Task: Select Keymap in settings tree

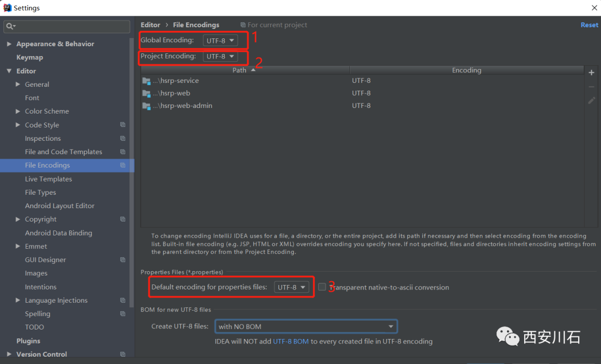Action: [29, 57]
